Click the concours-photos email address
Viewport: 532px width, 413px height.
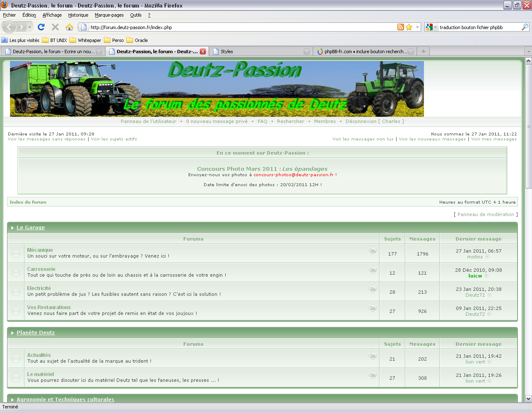[x=293, y=175]
